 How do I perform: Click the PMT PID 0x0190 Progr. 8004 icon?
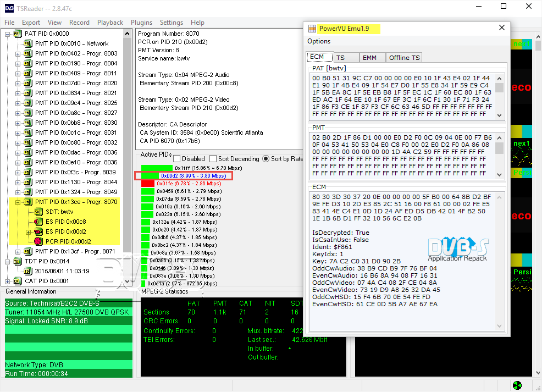click(x=28, y=63)
